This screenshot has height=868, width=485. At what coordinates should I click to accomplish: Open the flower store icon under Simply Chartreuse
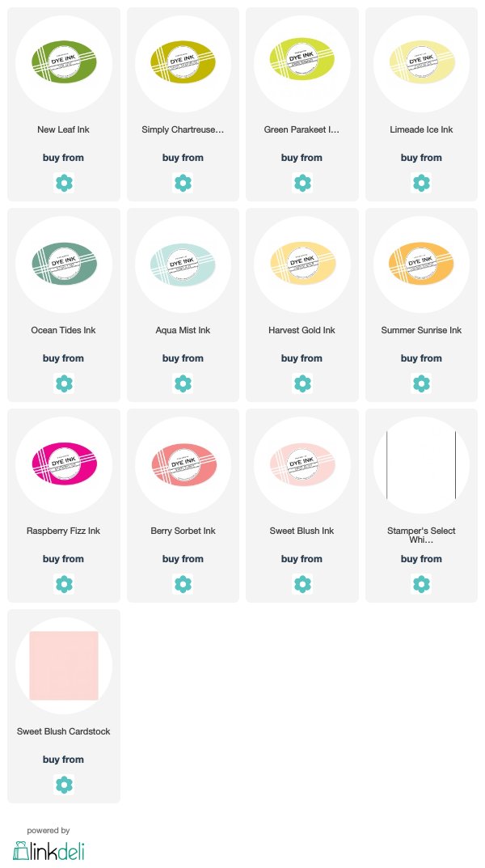click(x=183, y=183)
